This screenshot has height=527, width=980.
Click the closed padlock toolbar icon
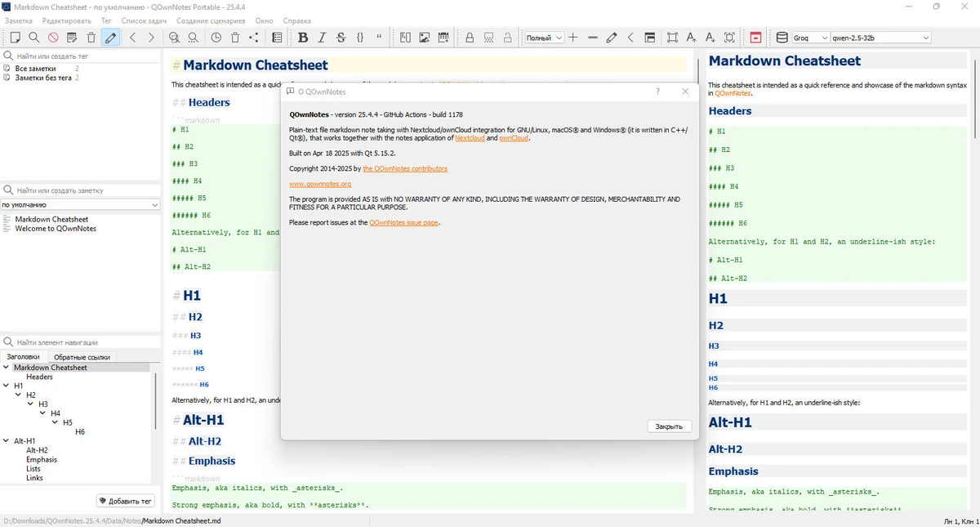470,38
